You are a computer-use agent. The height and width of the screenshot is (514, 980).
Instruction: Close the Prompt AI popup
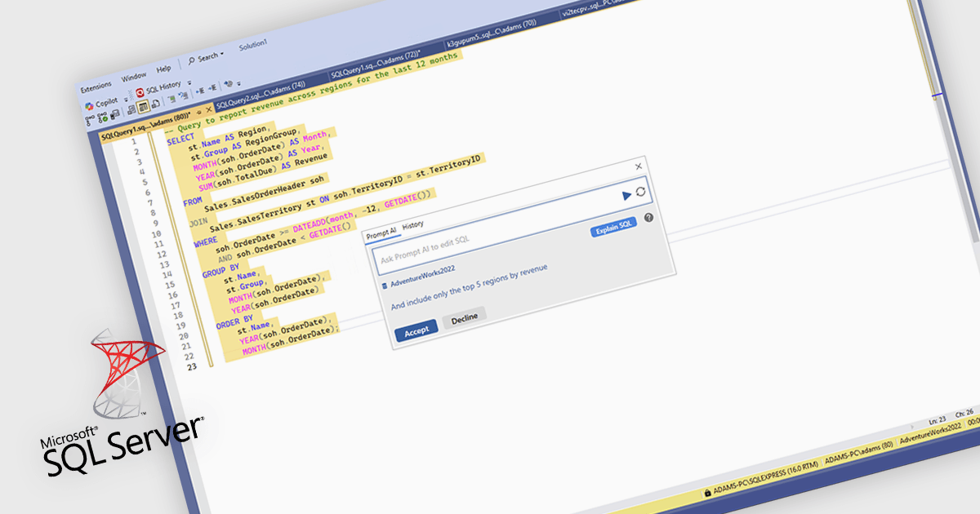pyautogui.click(x=639, y=166)
